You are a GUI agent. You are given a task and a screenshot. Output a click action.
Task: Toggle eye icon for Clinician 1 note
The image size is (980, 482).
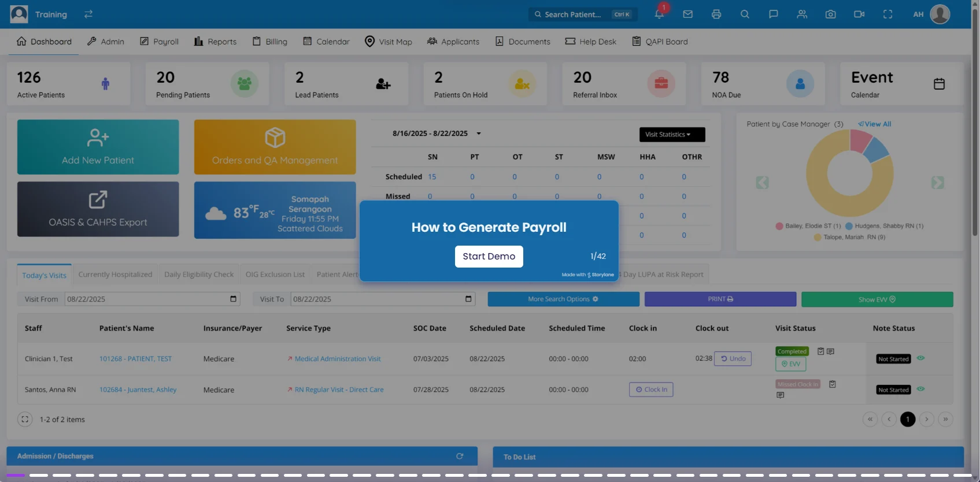tap(920, 358)
